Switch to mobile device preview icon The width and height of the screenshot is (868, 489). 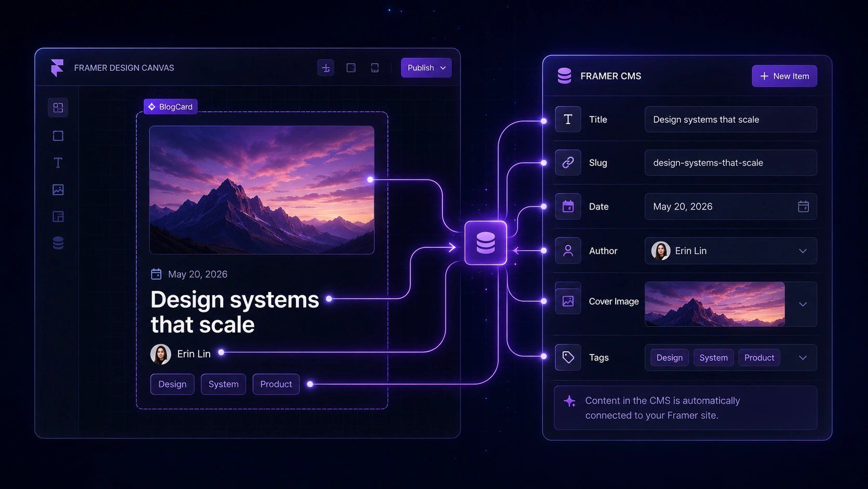(375, 68)
